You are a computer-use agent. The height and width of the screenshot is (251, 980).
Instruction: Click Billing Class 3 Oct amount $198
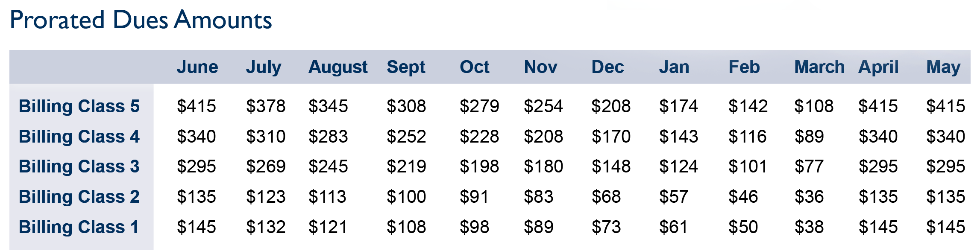pos(479,166)
